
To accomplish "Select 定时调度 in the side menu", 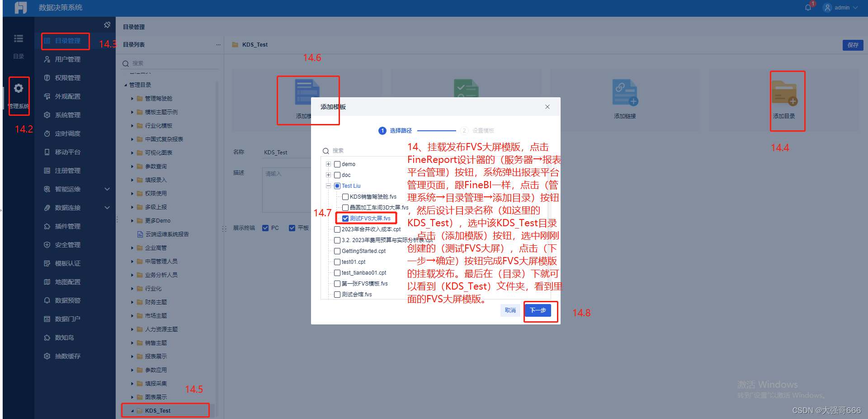I will point(68,133).
